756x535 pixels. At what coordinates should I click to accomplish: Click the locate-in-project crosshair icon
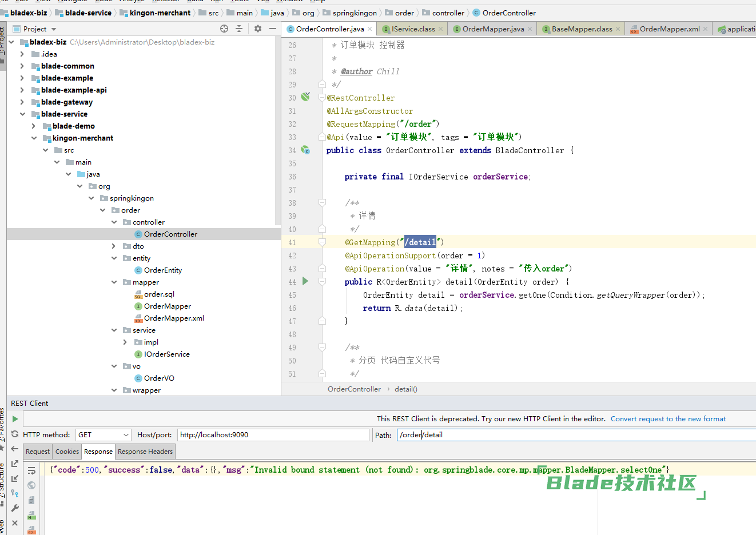pos(224,29)
